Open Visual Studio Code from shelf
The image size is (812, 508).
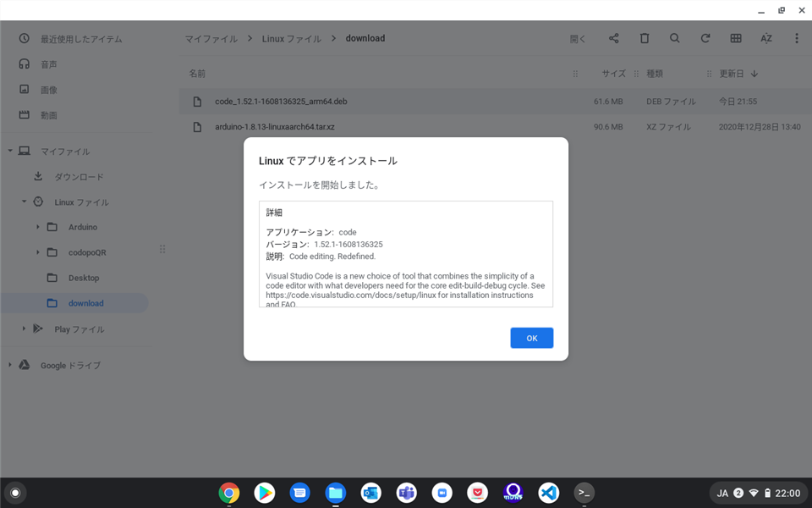[x=548, y=493]
